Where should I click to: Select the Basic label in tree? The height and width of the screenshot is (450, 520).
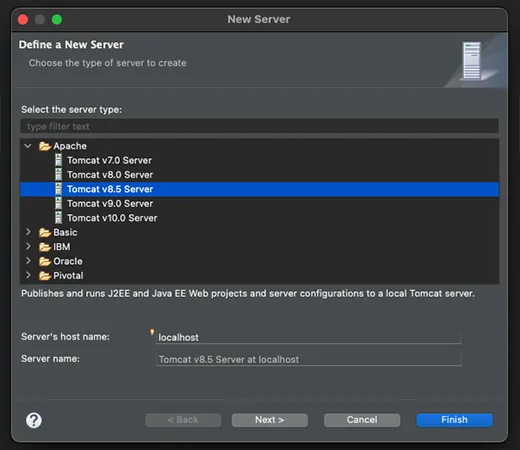point(65,232)
